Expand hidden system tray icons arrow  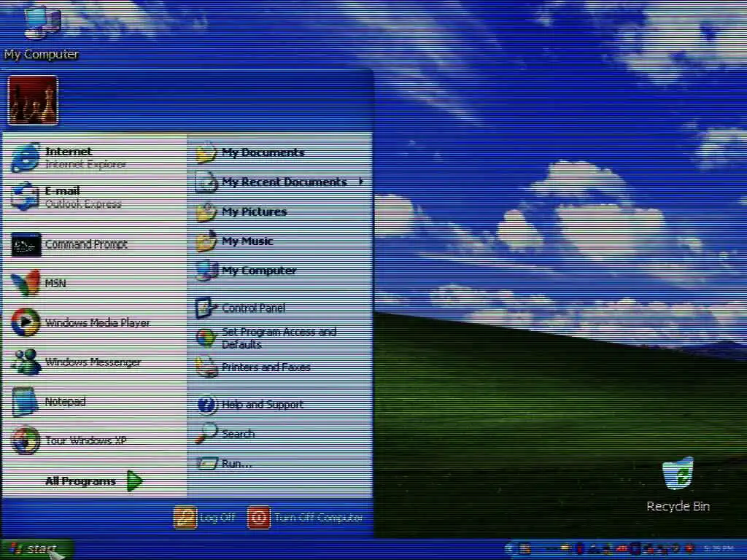[x=510, y=550]
